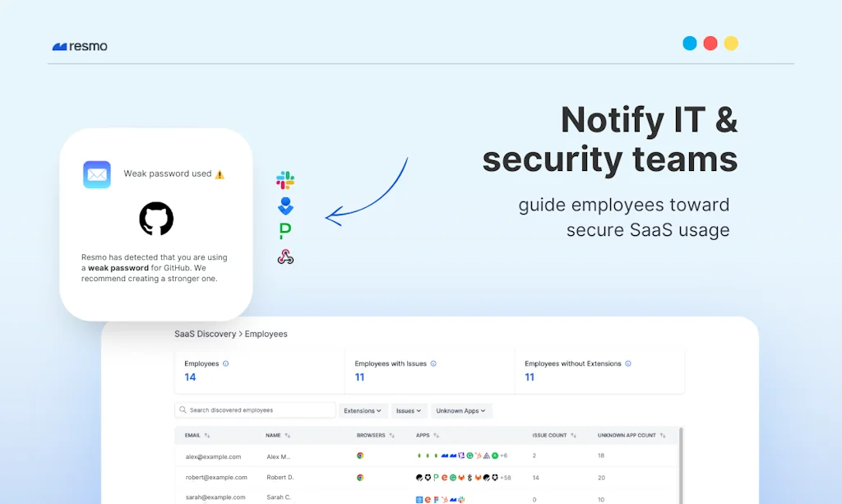Click unknown app count 20 in Robert's row
The height and width of the screenshot is (504, 842).
pyautogui.click(x=601, y=478)
